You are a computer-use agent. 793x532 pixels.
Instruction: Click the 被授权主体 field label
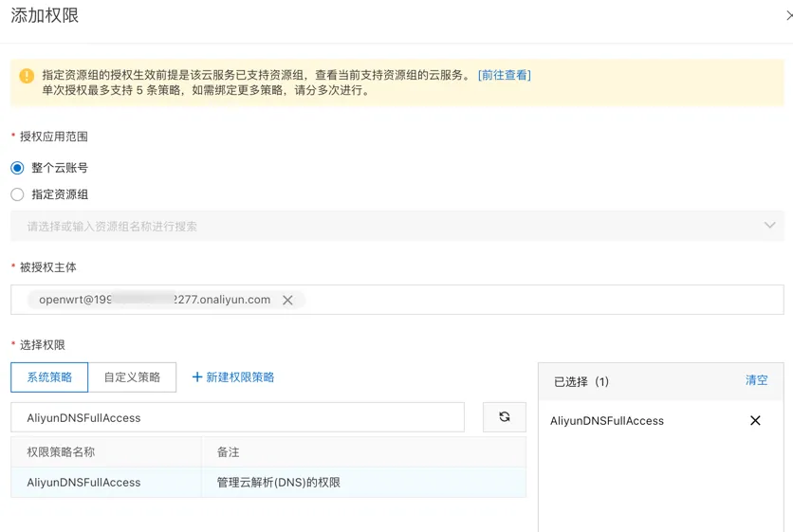click(48, 267)
